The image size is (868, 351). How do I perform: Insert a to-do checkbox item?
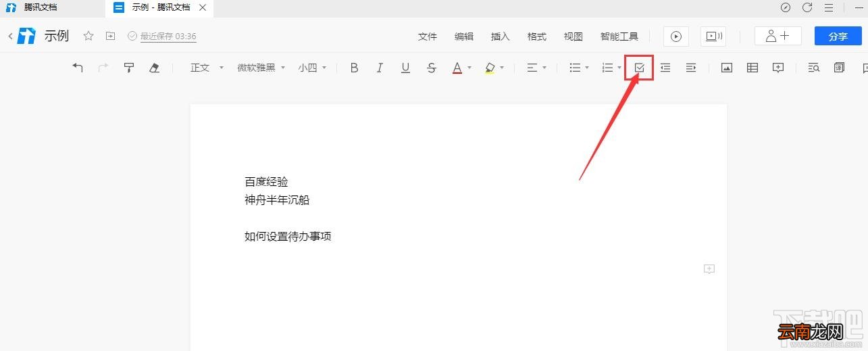pyautogui.click(x=640, y=68)
